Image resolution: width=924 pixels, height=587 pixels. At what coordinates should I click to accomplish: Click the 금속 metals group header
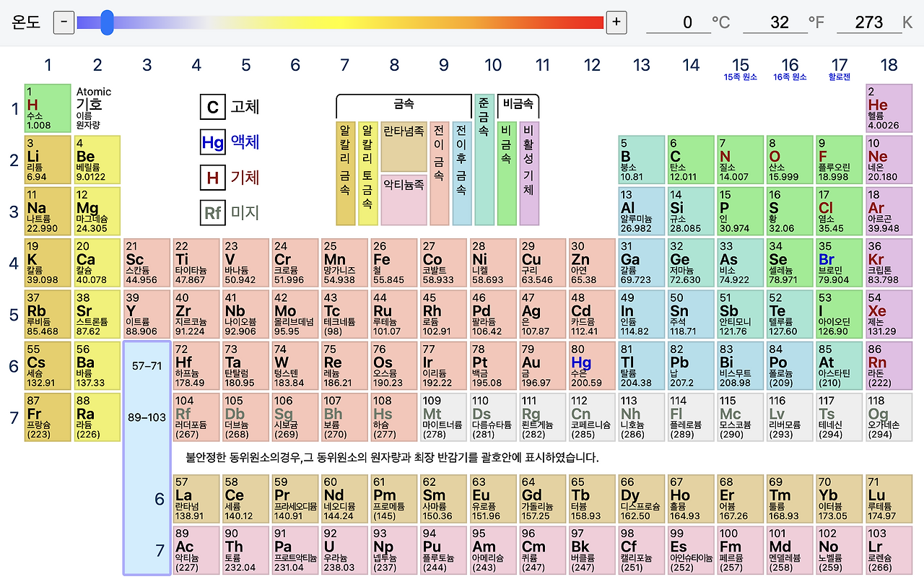tap(404, 104)
